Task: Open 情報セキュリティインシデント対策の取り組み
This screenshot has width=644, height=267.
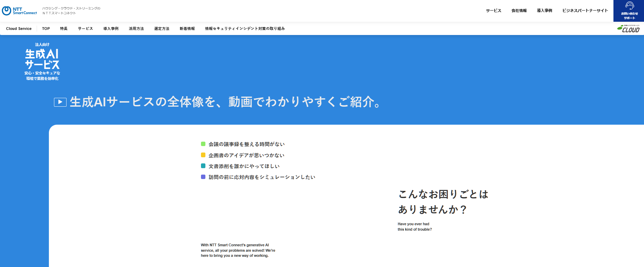Action: click(x=245, y=29)
